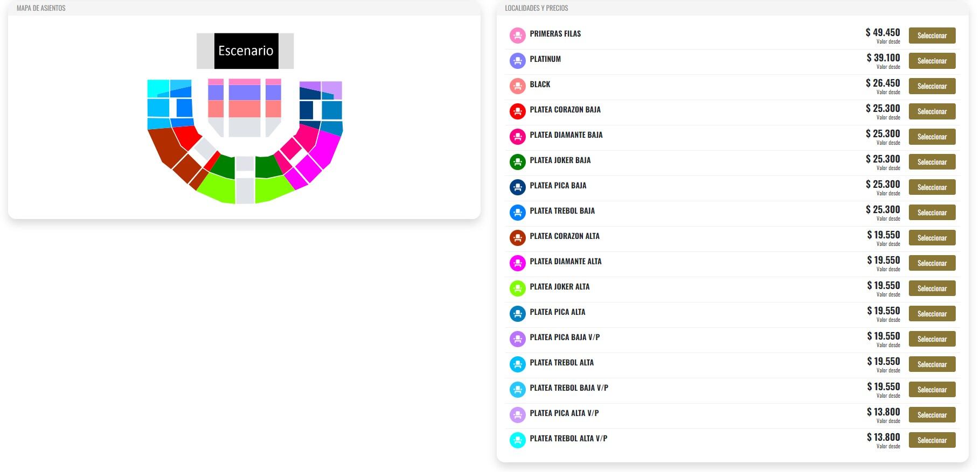Click the green PLATEA JOKER BAJA icon
This screenshot has height=472, width=980.
[517, 162]
